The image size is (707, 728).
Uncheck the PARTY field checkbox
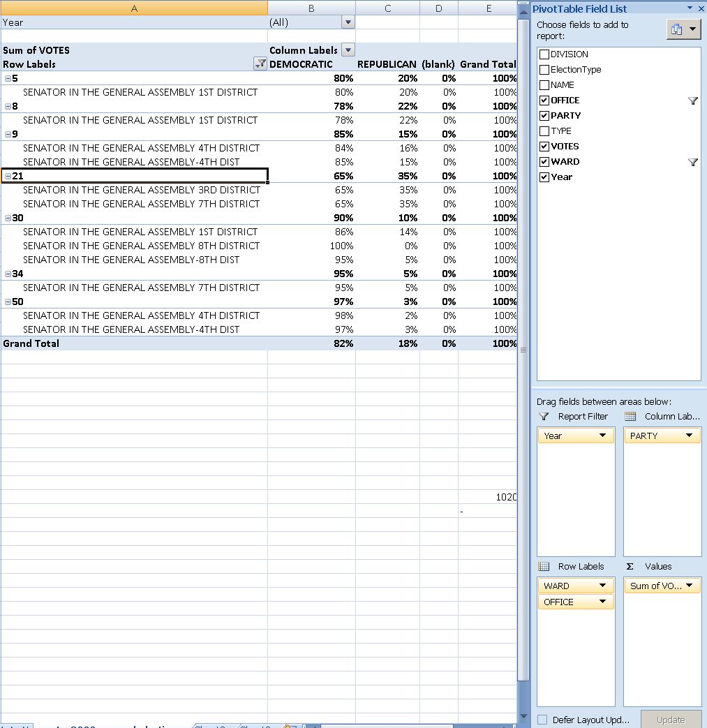point(544,116)
